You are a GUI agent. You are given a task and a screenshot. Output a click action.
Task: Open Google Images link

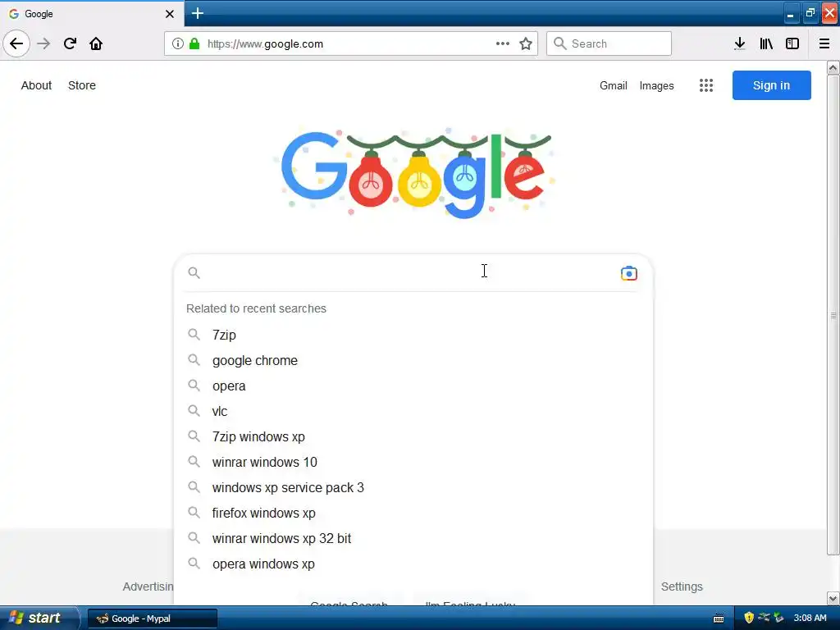point(657,85)
